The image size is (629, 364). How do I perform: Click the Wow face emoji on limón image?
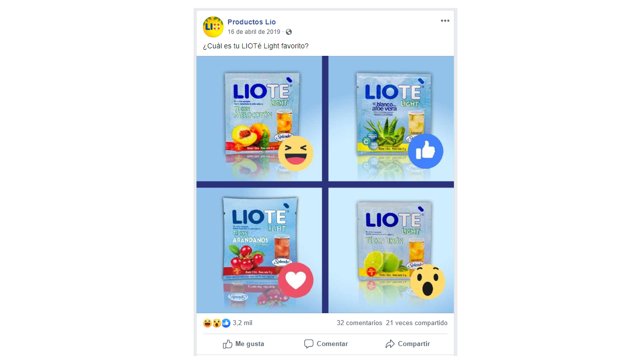427,282
